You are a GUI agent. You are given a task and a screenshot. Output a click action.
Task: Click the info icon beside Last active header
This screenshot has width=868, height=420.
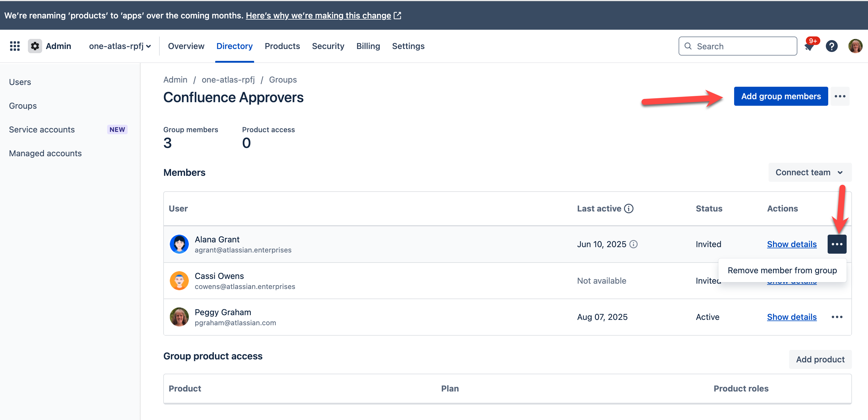coord(629,209)
